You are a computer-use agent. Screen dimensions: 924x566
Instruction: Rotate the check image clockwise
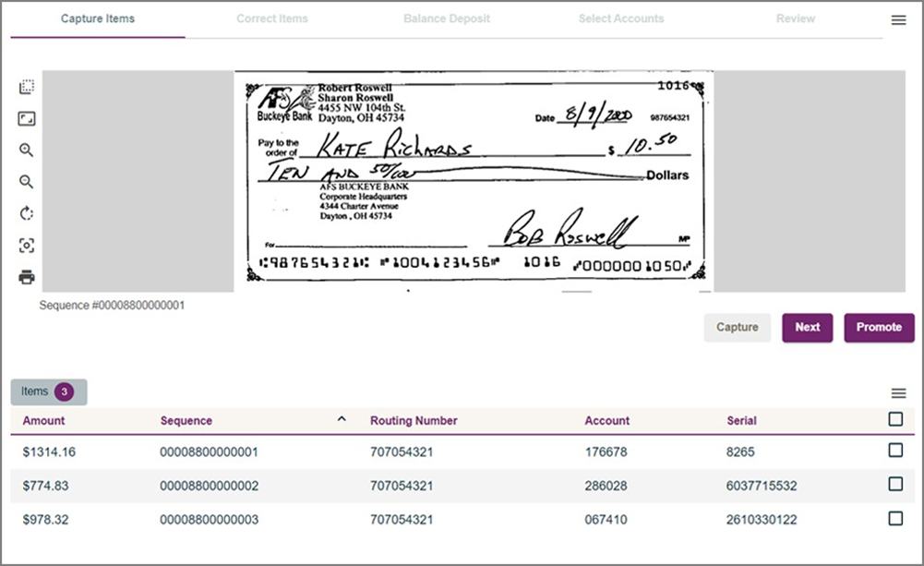pyautogui.click(x=27, y=213)
